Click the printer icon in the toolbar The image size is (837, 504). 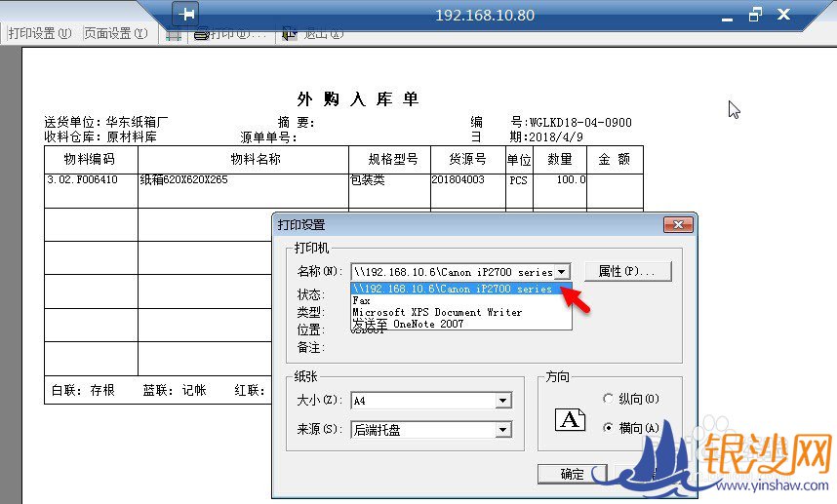click(201, 34)
